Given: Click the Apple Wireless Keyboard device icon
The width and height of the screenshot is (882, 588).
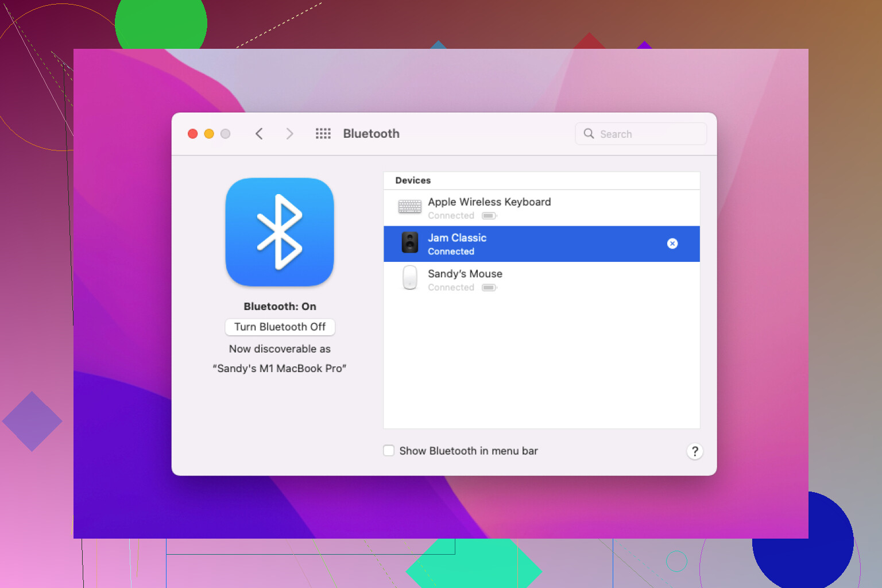Looking at the screenshot, I should pyautogui.click(x=410, y=207).
